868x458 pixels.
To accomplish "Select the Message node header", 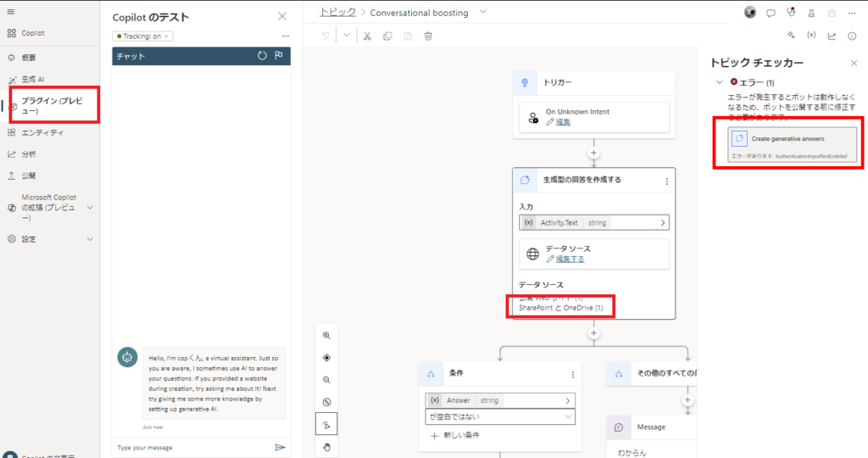I will tap(652, 427).
